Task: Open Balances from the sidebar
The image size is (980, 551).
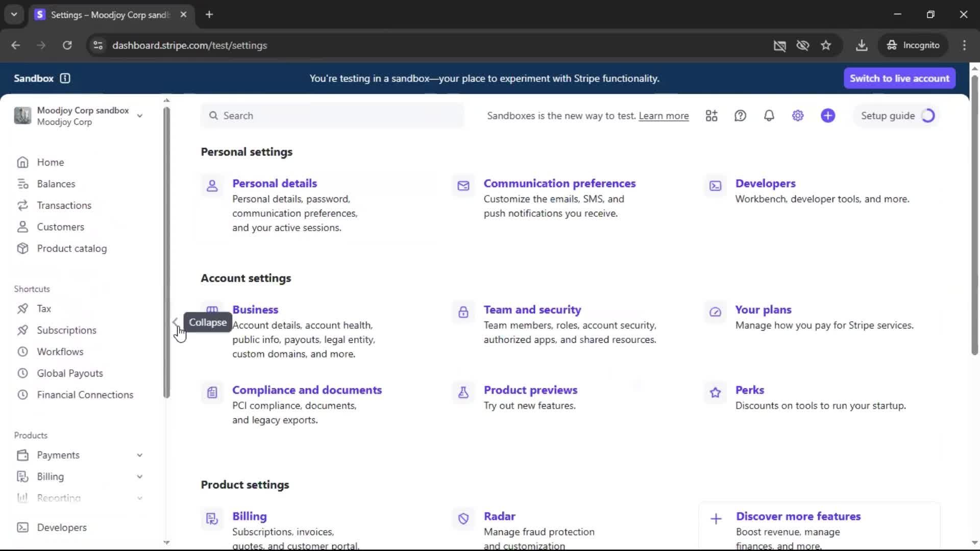Action: tap(56, 184)
